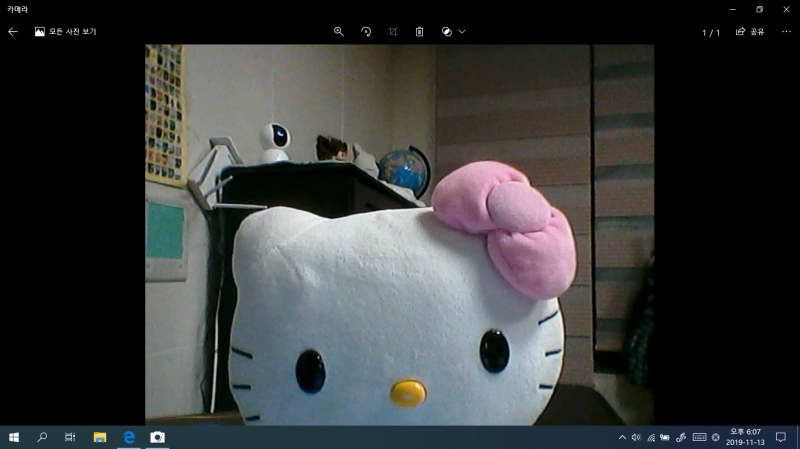Delete the photo using the trash icon
800x449 pixels.
(420, 32)
